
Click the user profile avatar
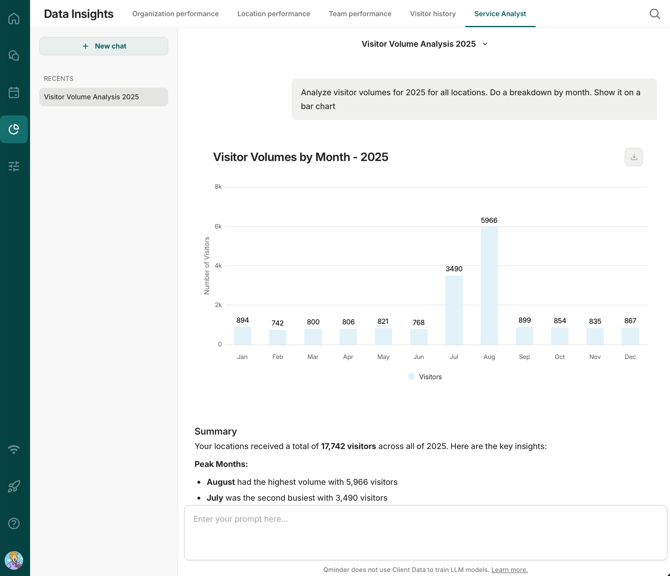(x=14, y=560)
